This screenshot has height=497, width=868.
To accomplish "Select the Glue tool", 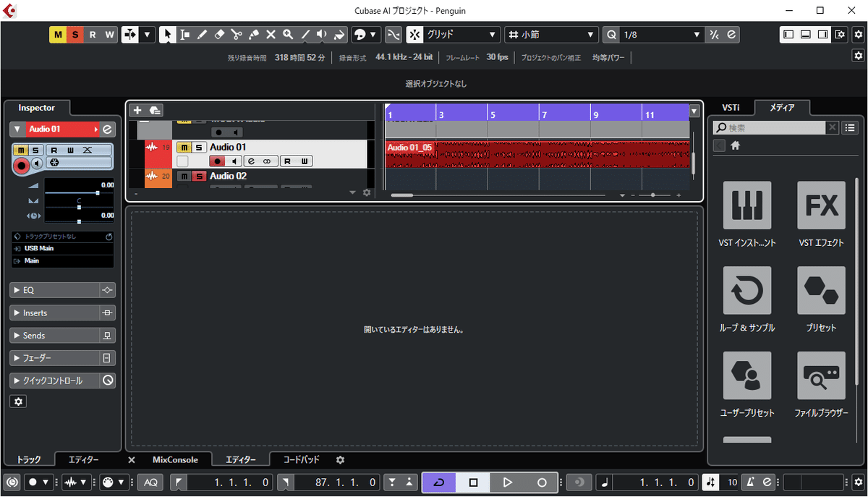I will coord(253,34).
